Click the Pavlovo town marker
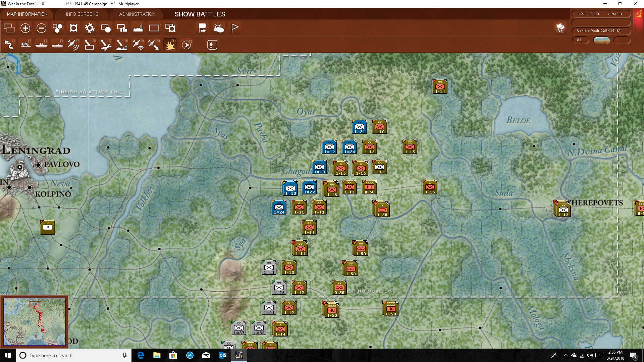The width and height of the screenshot is (644, 362). point(38,165)
